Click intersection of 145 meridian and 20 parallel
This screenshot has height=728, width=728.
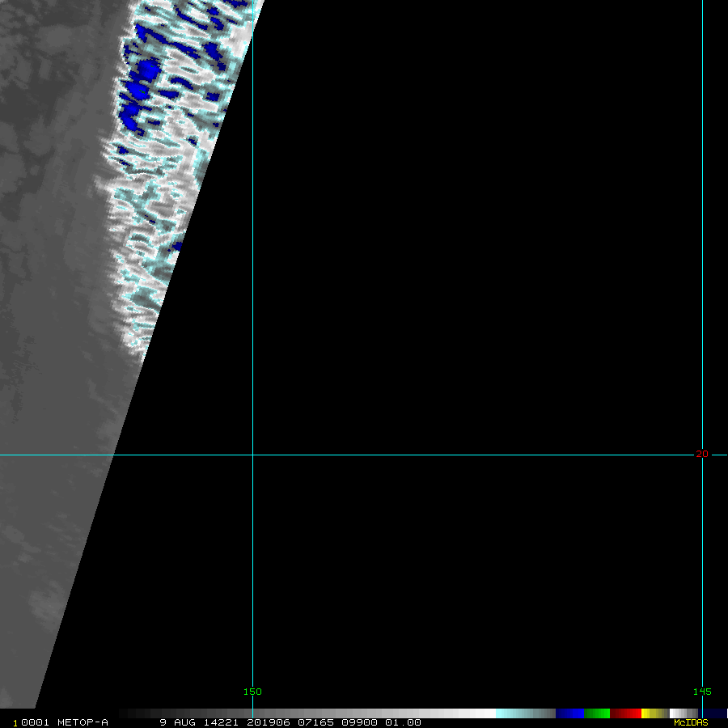pyautogui.click(x=702, y=455)
